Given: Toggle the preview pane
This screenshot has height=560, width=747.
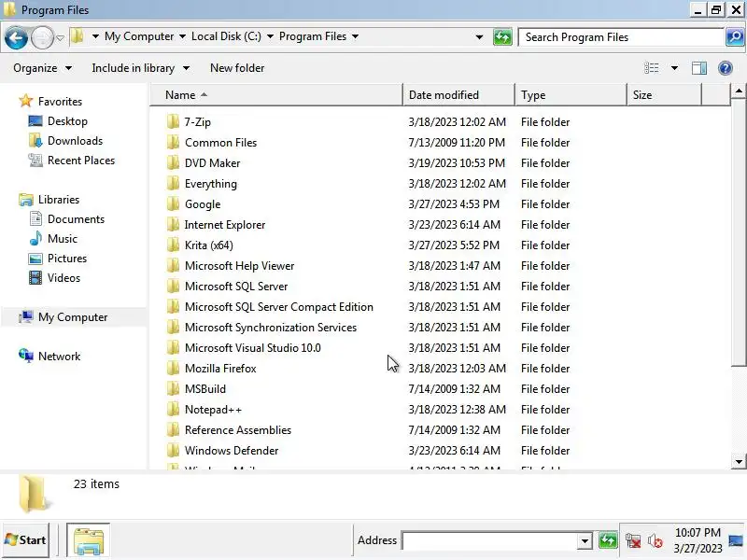Looking at the screenshot, I should click(x=698, y=68).
